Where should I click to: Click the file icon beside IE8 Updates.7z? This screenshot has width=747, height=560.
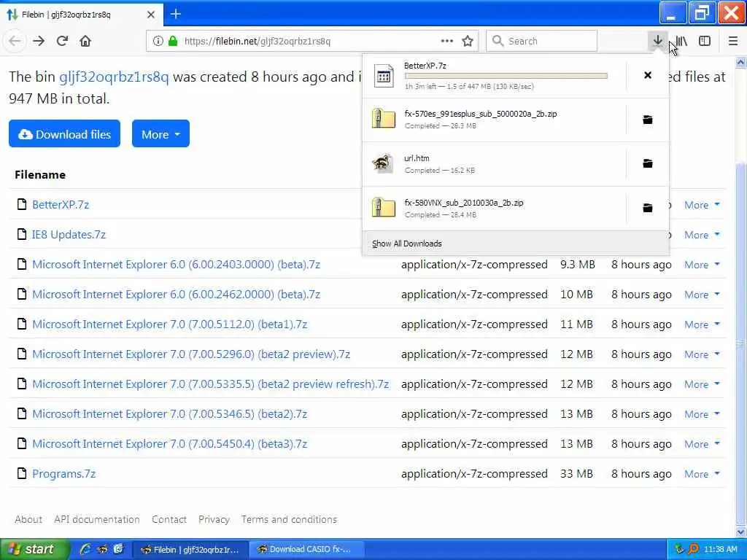tap(21, 234)
